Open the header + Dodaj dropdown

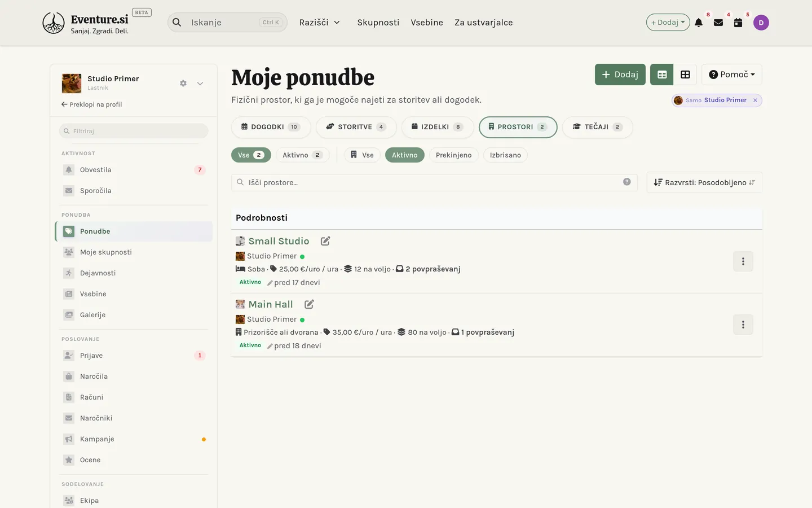point(668,23)
